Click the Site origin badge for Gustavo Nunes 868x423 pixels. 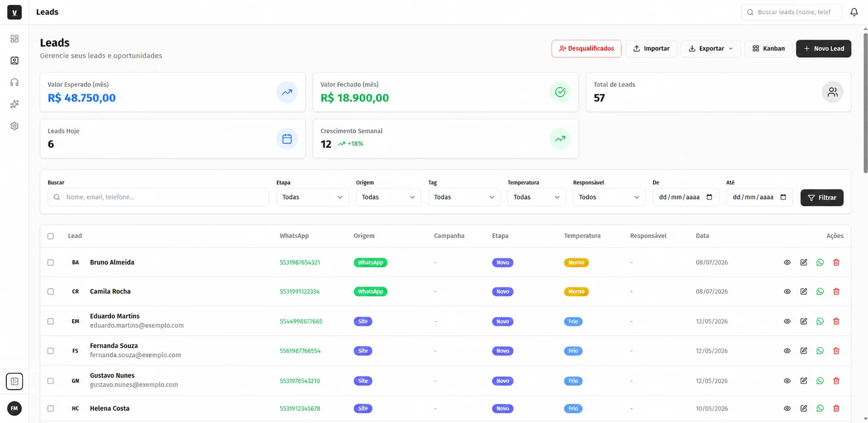(x=363, y=381)
